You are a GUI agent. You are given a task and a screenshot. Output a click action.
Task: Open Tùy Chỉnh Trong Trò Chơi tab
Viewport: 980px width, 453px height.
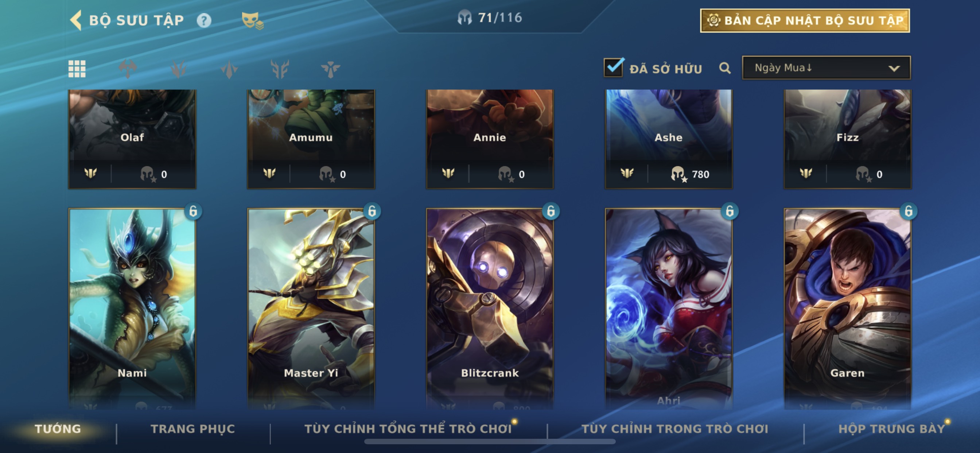click(675, 429)
